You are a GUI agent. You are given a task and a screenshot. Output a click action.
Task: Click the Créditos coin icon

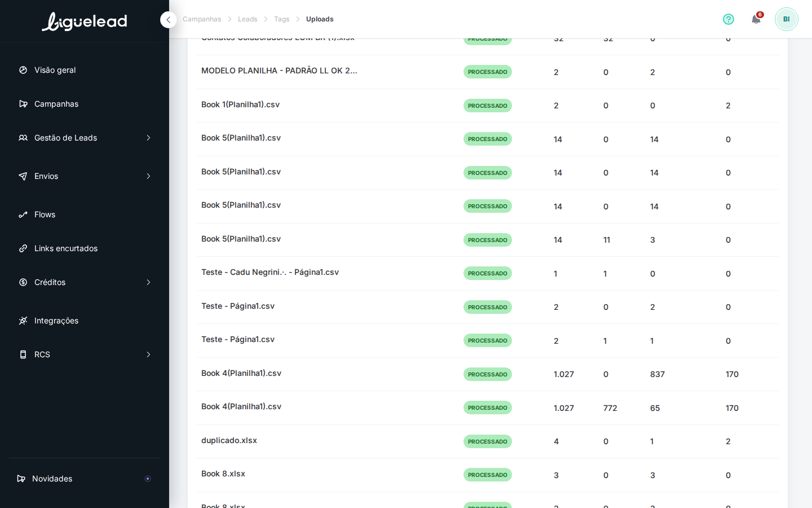[x=23, y=282]
